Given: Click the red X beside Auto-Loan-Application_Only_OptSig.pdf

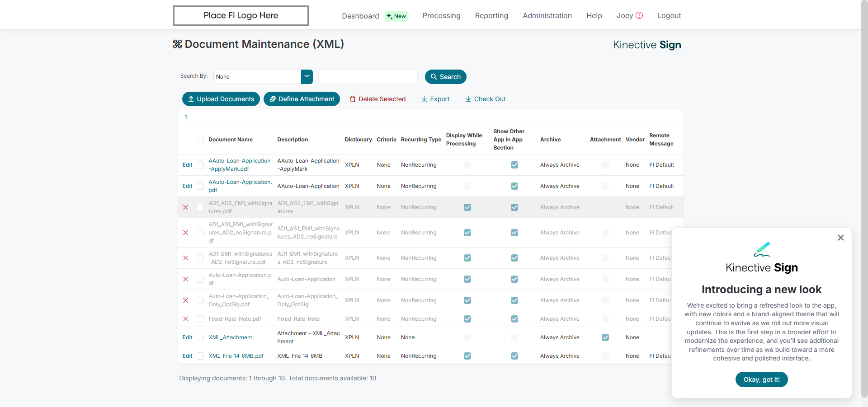Looking at the screenshot, I should coord(185,300).
